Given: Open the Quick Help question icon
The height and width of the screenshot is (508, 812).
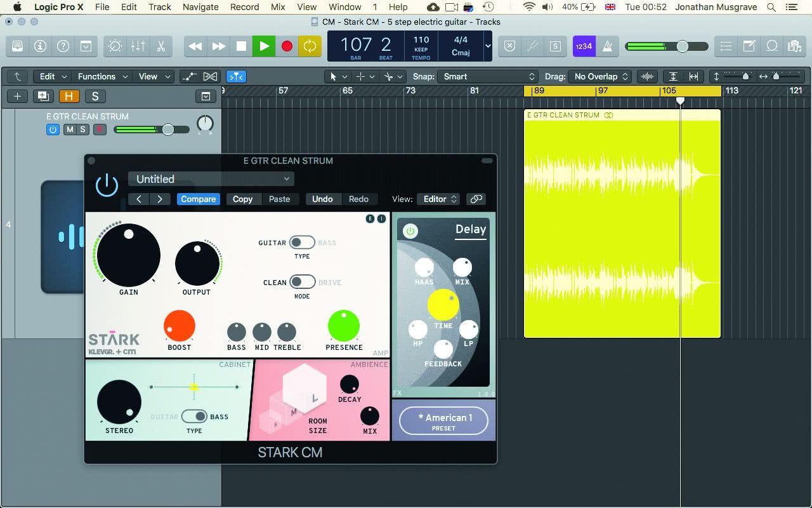Looking at the screenshot, I should click(63, 46).
